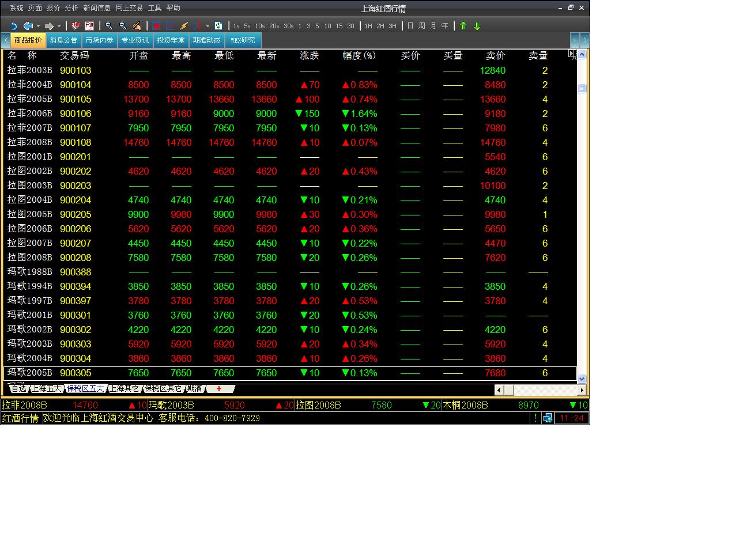Select the hand drawing pen tool icon
The height and width of the screenshot is (560, 747).
(137, 26)
